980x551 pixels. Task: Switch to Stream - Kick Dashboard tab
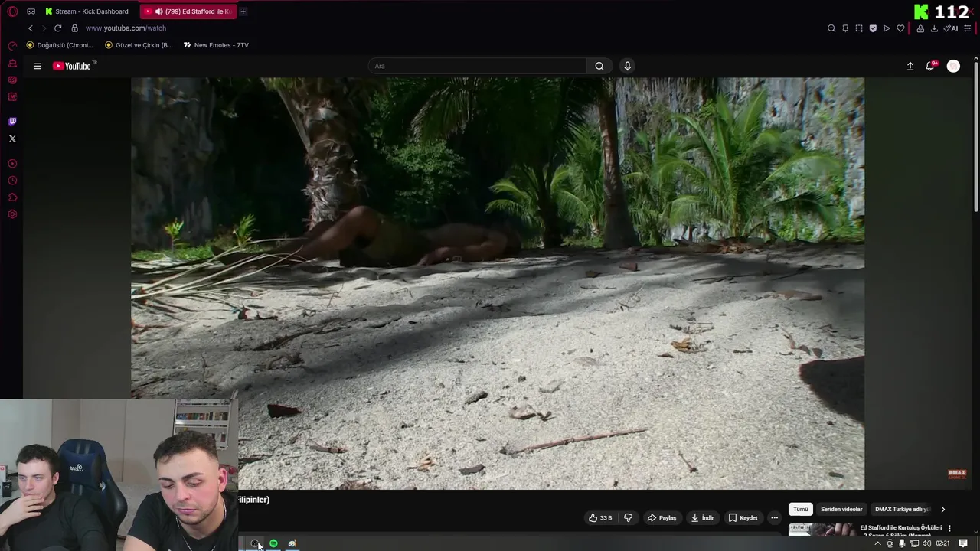click(x=87, y=11)
